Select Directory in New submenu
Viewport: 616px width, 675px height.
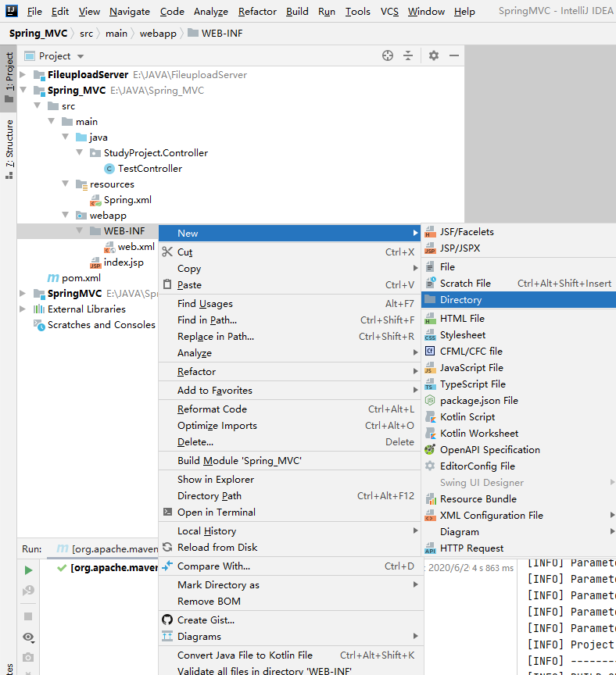tap(519, 300)
